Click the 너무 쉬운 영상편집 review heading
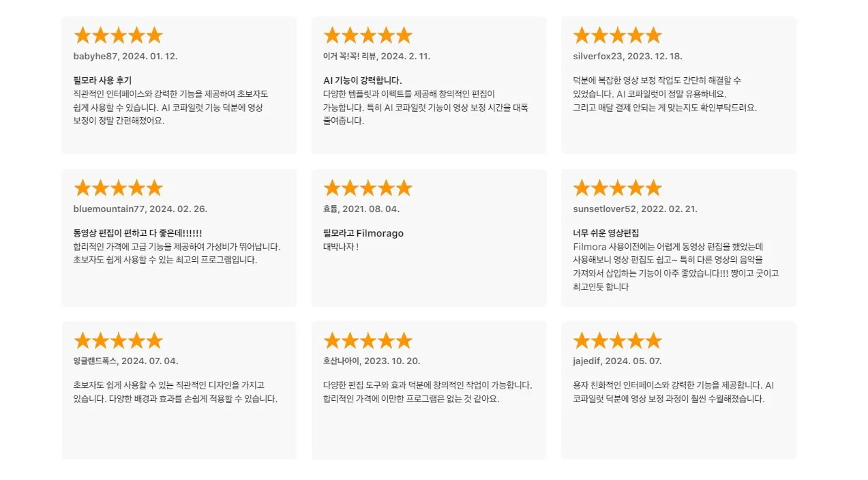Screen dimensions: 868x480 (606, 233)
